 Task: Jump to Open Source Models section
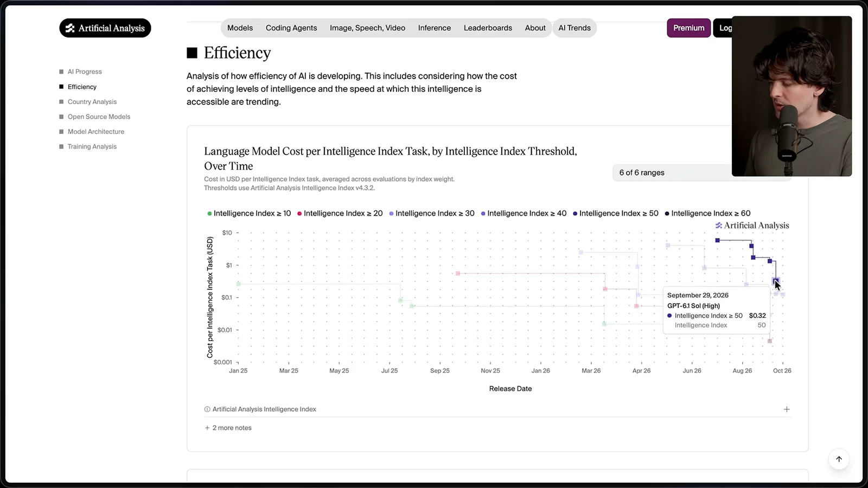tap(95, 117)
